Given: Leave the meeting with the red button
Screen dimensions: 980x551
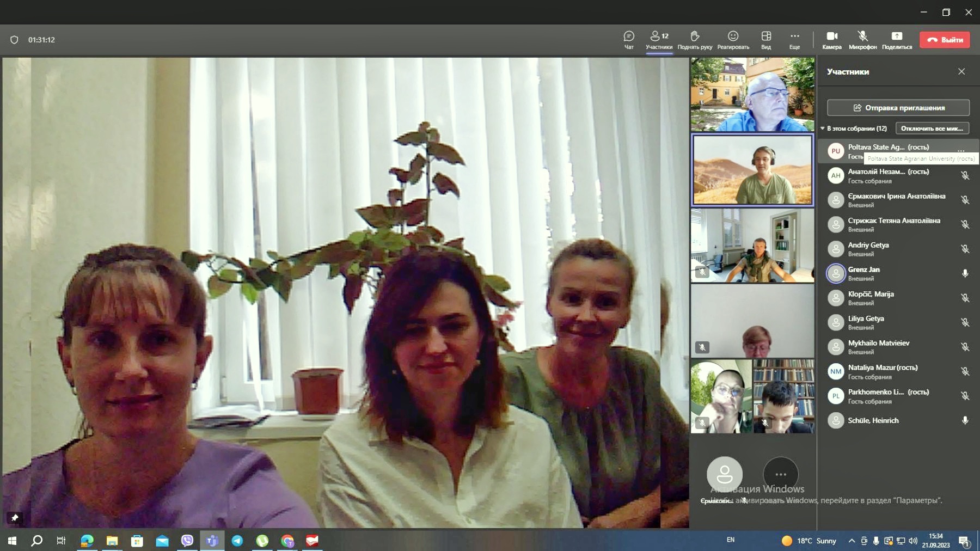Looking at the screenshot, I should coord(945,40).
